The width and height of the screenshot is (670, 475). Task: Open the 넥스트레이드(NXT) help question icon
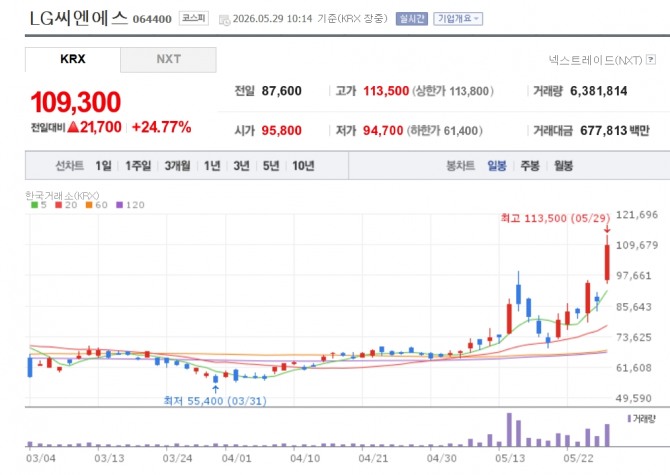pyautogui.click(x=651, y=59)
